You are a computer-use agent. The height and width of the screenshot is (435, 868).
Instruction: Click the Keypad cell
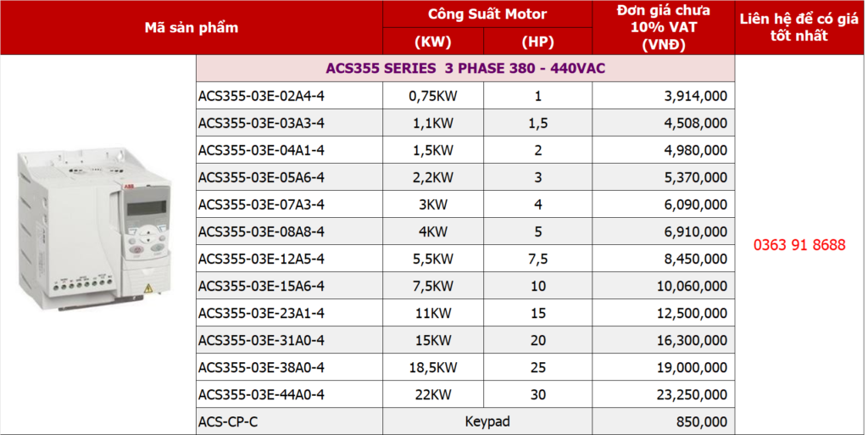pos(487,421)
